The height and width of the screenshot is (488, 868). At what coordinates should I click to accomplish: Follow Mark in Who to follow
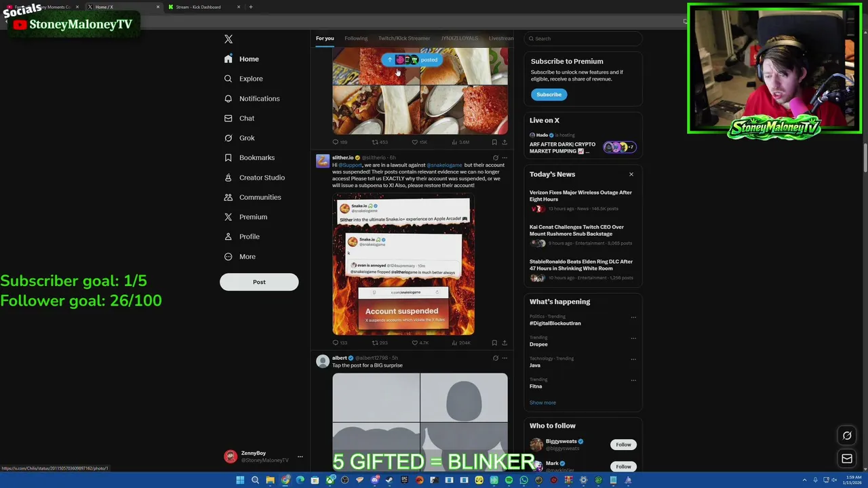point(623,466)
